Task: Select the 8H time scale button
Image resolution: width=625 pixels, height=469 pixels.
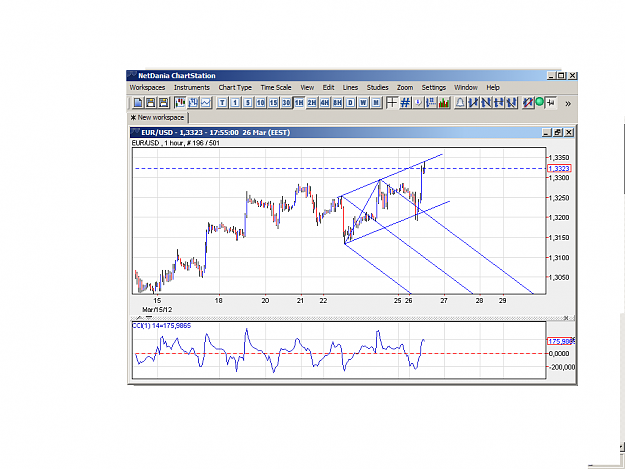Action: 337,103
